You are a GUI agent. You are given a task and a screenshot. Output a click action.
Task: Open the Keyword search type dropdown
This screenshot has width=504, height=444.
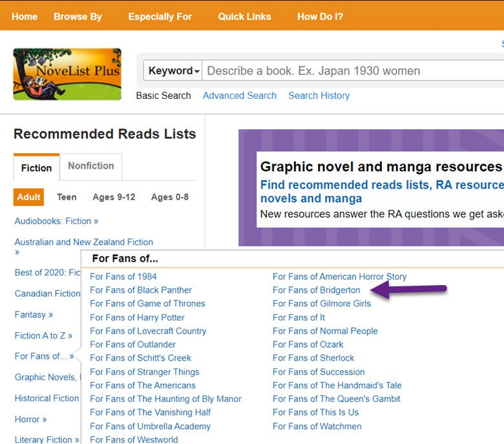pos(173,71)
